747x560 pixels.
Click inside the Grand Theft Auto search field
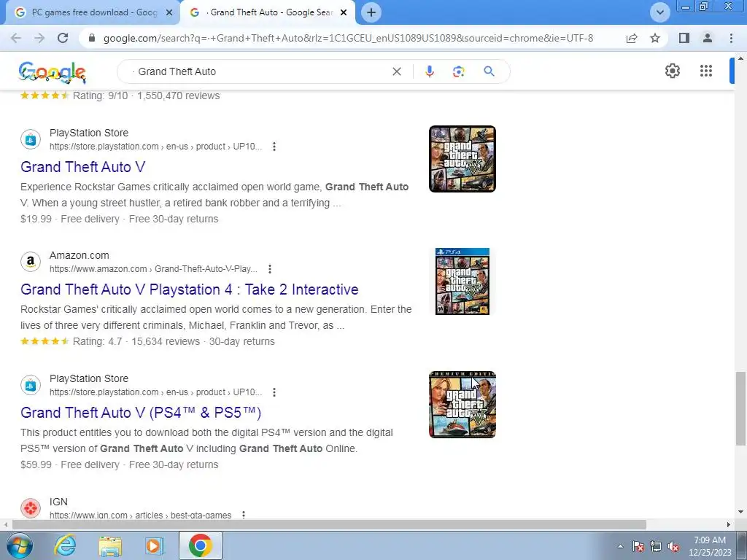[262, 71]
